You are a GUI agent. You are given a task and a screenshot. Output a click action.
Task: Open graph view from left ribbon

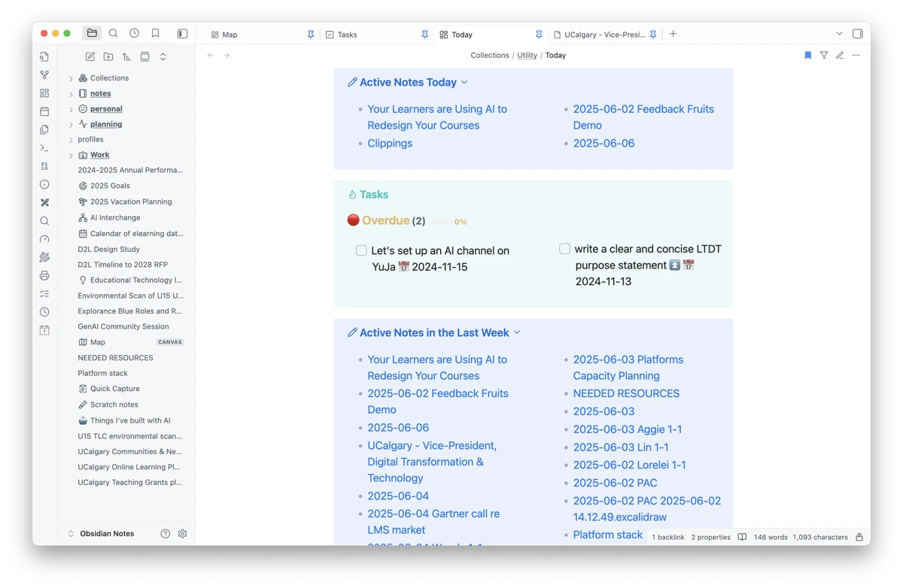pos(44,75)
